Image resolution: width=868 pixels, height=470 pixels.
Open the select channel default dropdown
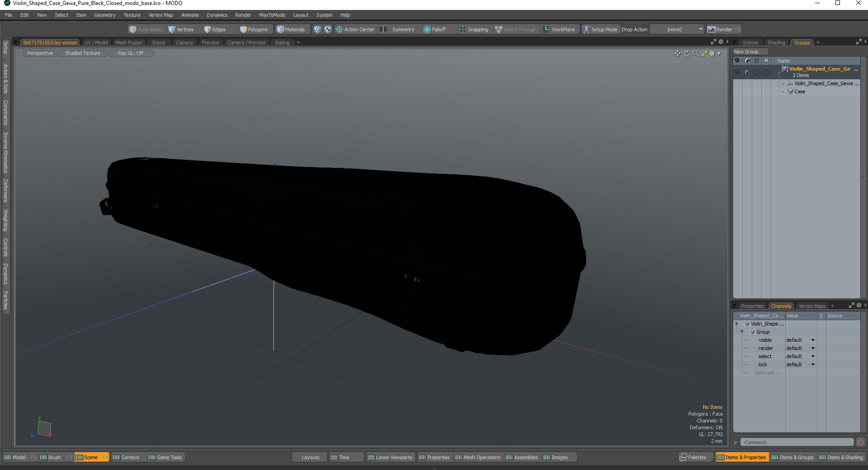click(800, 356)
